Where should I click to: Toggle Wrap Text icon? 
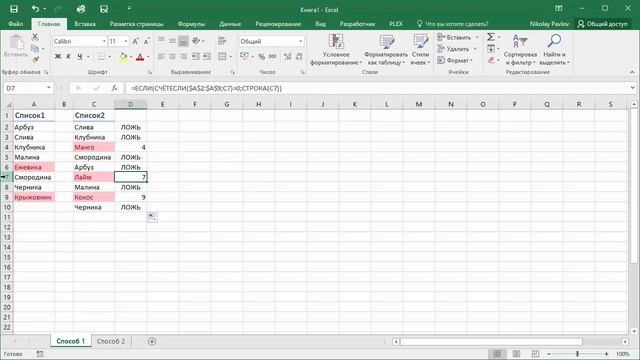(x=222, y=41)
